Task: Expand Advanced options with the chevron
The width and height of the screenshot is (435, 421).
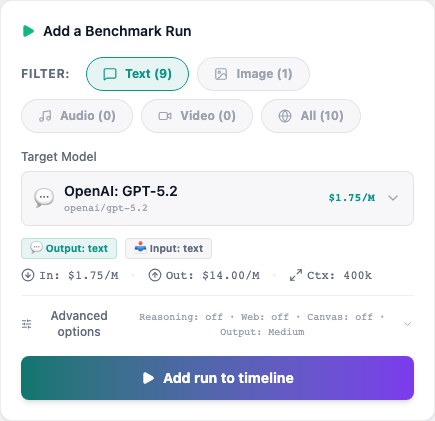Action: tap(407, 324)
